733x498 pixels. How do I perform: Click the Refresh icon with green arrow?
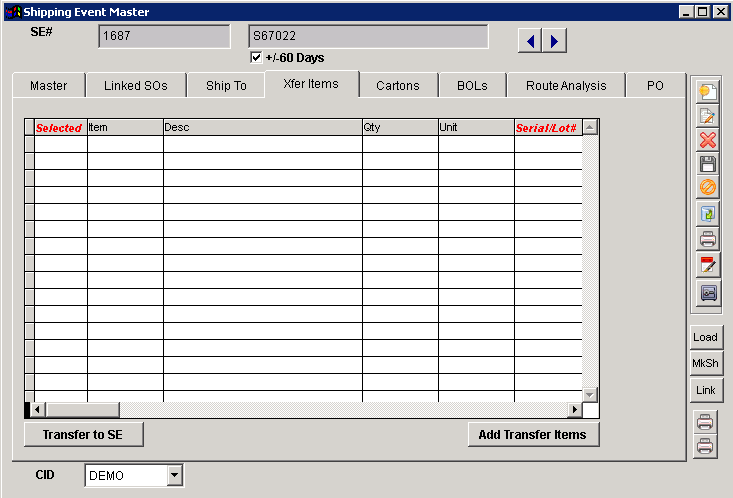(x=707, y=213)
